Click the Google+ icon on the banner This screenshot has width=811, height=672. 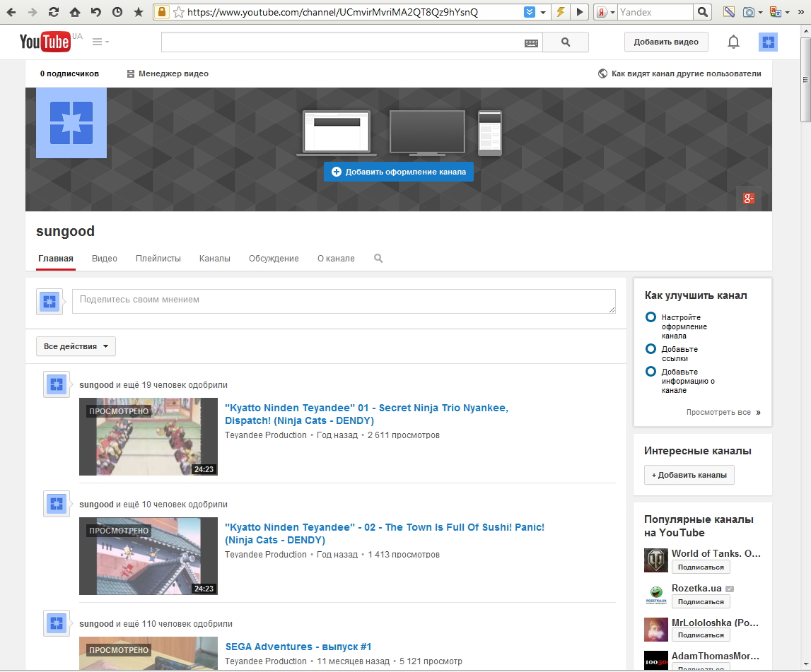(748, 198)
